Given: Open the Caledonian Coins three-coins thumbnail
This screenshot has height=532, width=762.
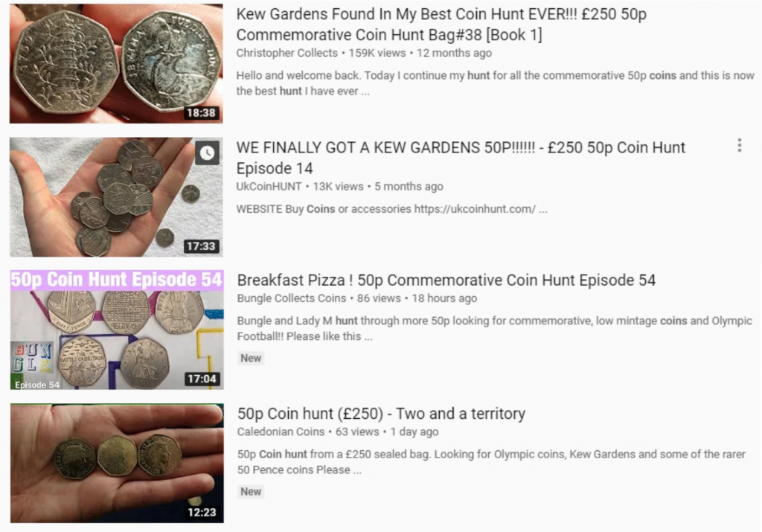Looking at the screenshot, I should [117, 463].
